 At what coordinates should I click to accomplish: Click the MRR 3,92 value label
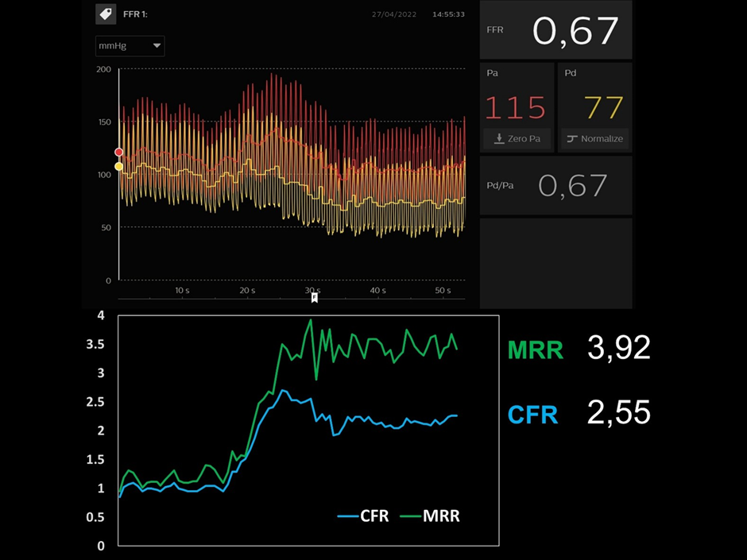618,348
